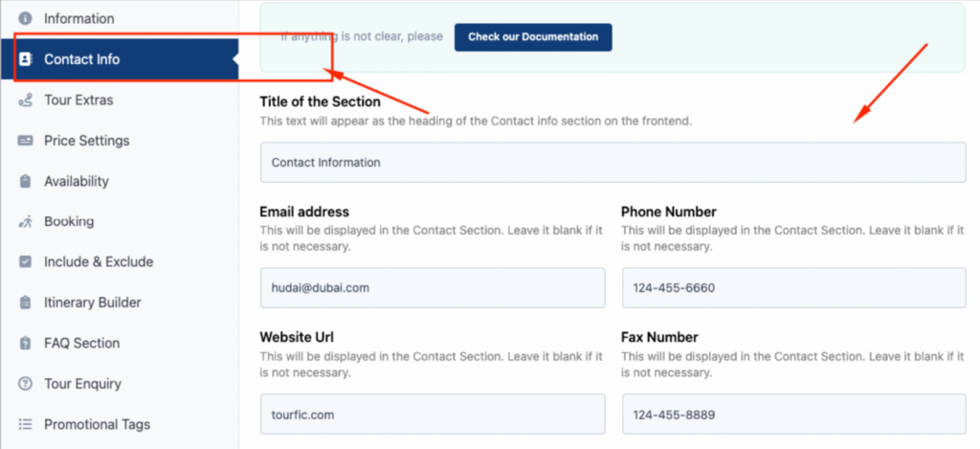Click the Itinerary Builder clipboard icon
Viewport: 980px width, 449px height.
coord(25,303)
